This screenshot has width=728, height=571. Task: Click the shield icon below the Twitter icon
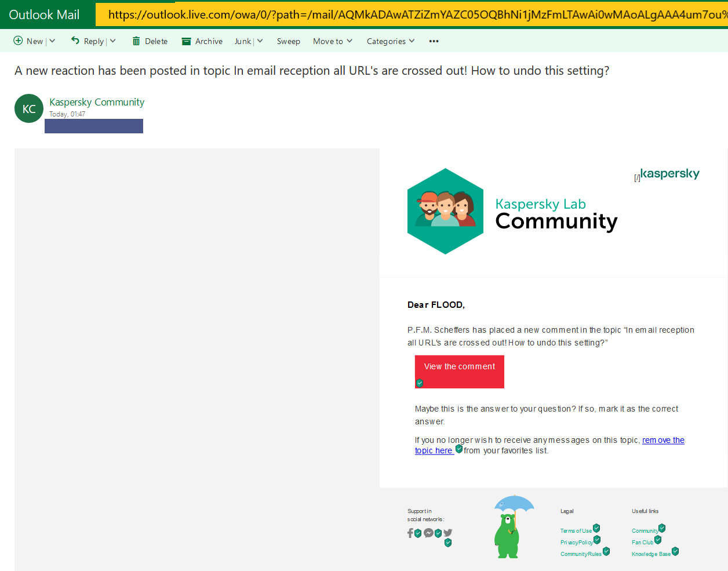click(448, 543)
